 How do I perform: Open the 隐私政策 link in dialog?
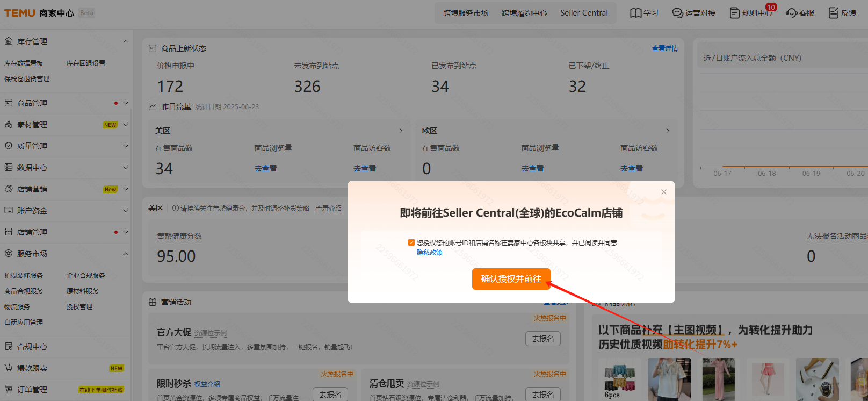(430, 252)
